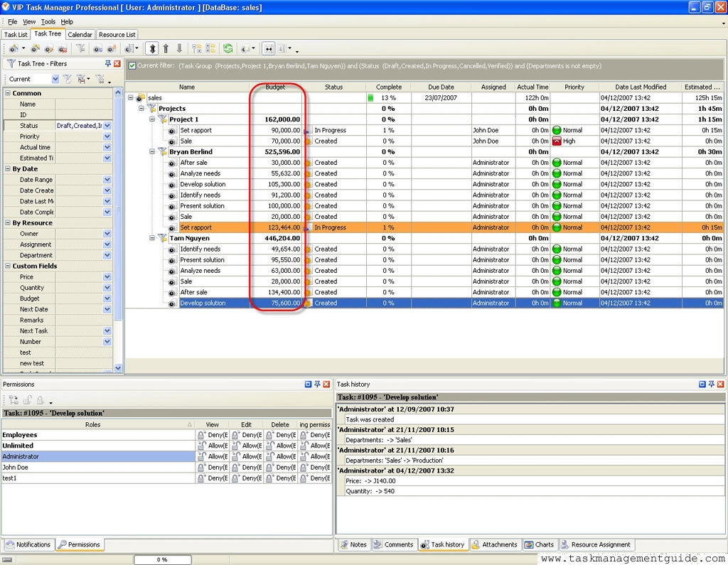
Task: Uncheck the Current filter checkbox
Action: point(132,66)
